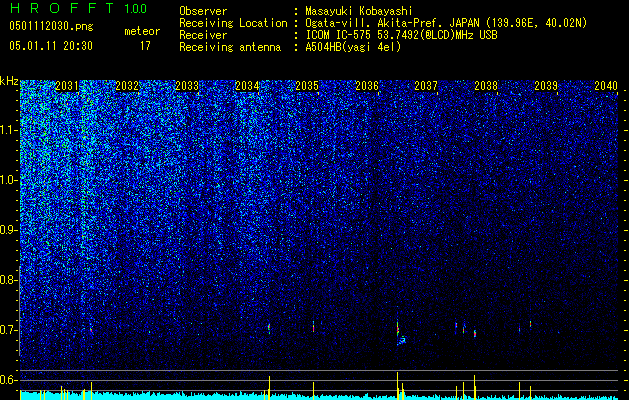Click the meteor label
This screenshot has height=400, width=629.
142,31
